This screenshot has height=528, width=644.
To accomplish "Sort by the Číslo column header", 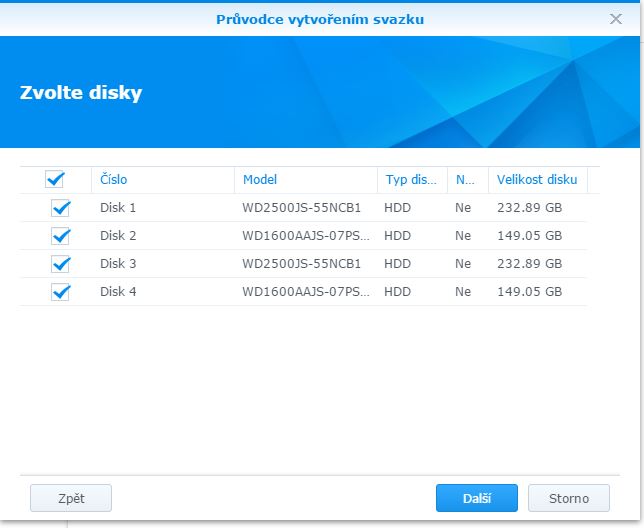I will click(114, 180).
